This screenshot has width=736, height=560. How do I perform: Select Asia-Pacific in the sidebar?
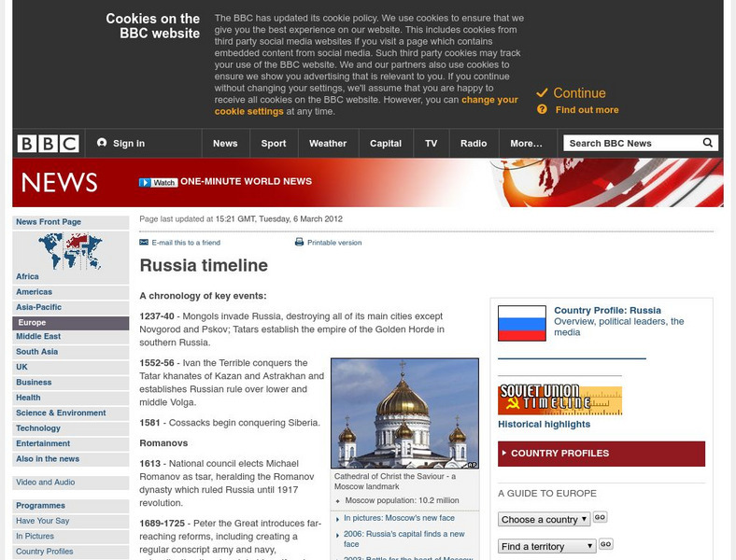(x=70, y=307)
